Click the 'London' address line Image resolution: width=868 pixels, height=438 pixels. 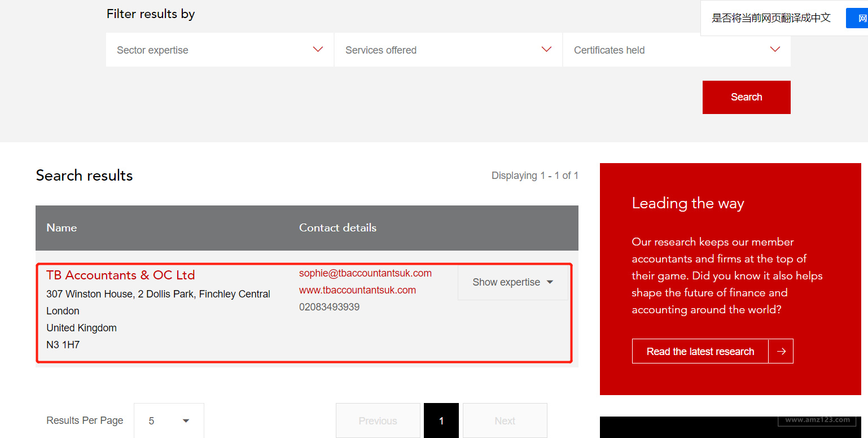(x=63, y=311)
